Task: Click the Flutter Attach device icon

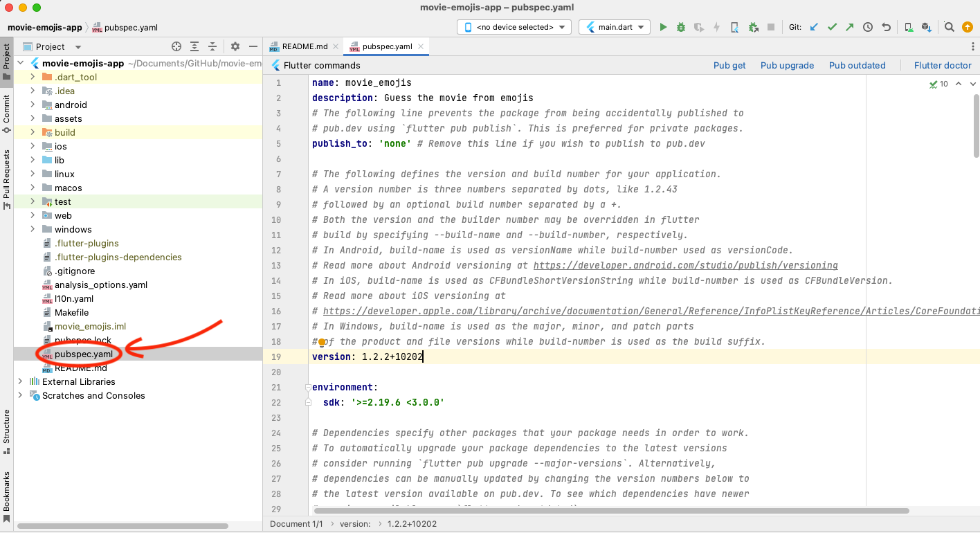Action: click(x=734, y=27)
